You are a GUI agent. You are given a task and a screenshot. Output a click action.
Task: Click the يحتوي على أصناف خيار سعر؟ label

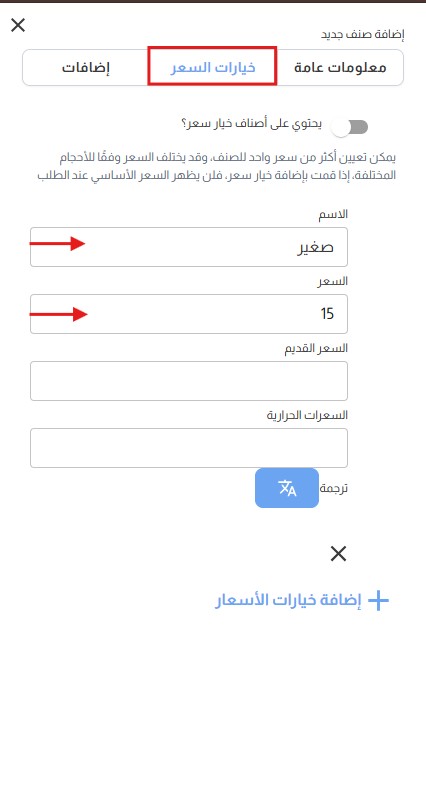click(x=252, y=124)
